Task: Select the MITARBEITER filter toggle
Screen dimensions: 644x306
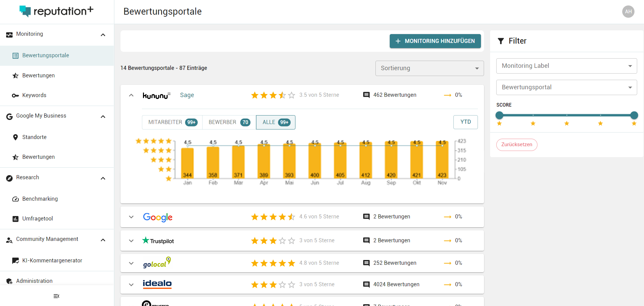Action: pyautogui.click(x=172, y=122)
